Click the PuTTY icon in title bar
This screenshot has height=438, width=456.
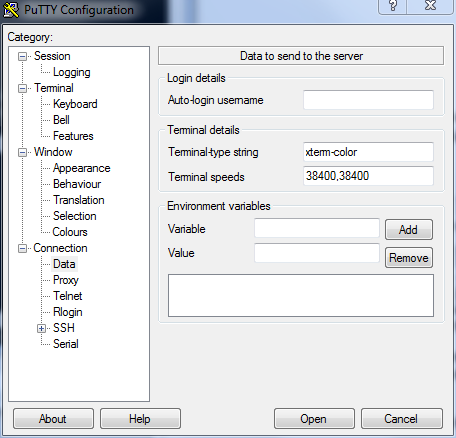[x=11, y=10]
